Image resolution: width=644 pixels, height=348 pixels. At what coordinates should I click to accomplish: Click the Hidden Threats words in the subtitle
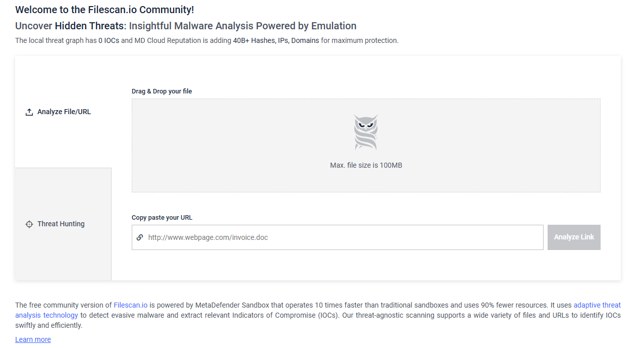[x=89, y=26]
